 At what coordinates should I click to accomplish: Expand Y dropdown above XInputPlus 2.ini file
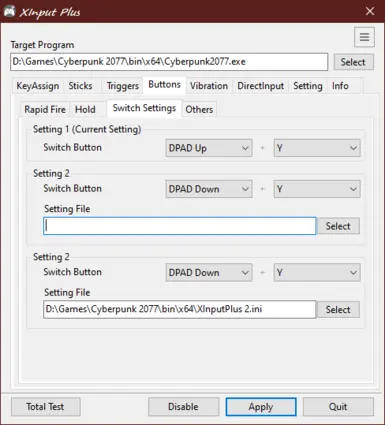point(317,273)
